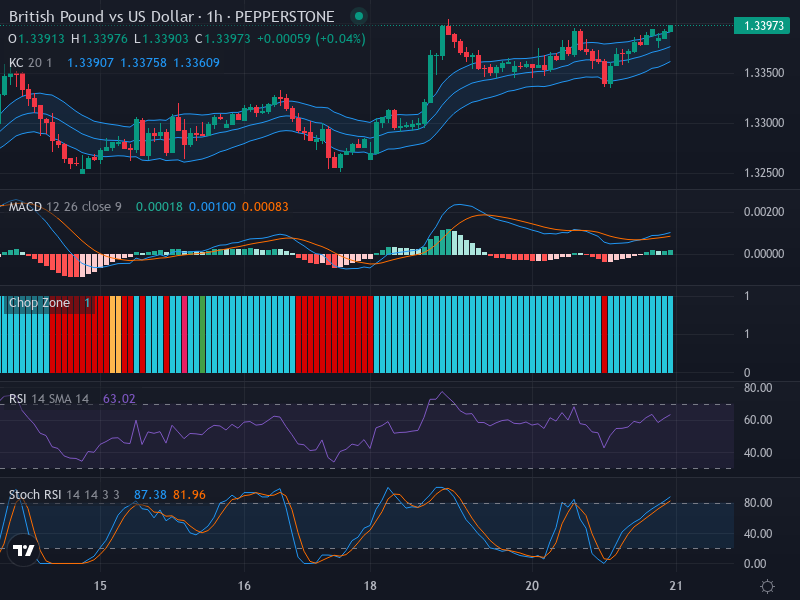Click date label 18 on time axis

click(370, 586)
